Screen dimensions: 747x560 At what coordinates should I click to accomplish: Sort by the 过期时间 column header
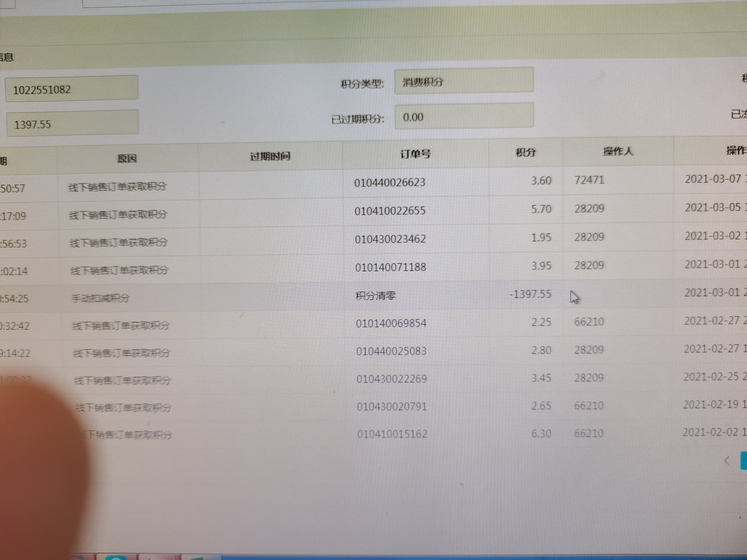(x=270, y=156)
